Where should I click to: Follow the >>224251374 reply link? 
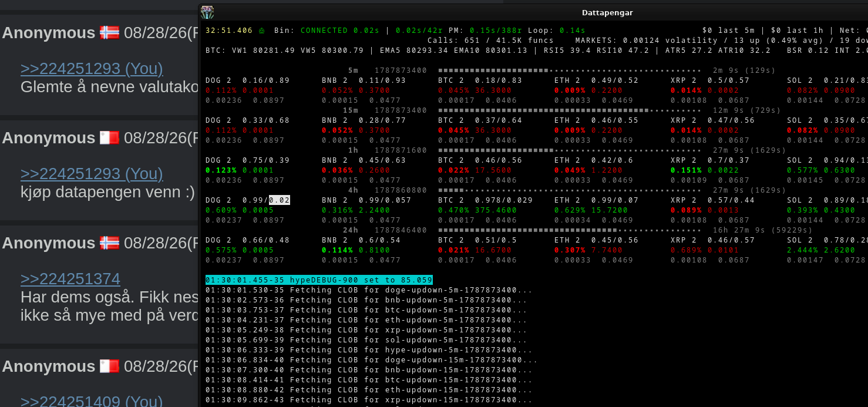click(70, 279)
